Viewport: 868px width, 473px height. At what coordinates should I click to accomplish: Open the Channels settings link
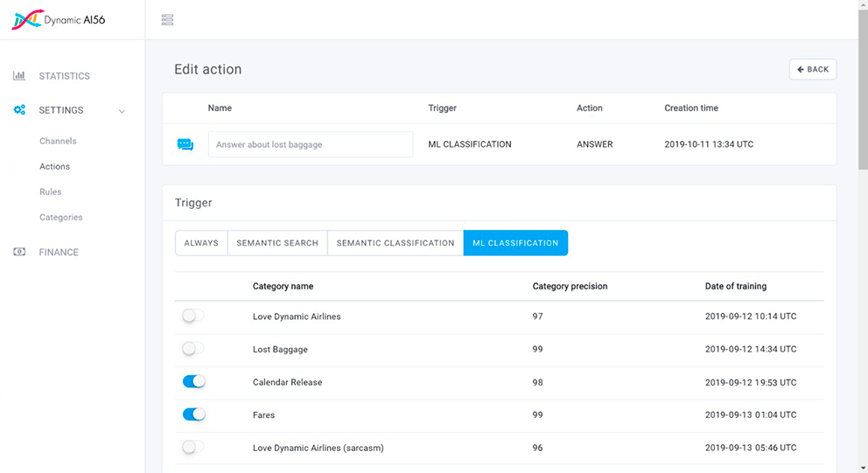(58, 141)
